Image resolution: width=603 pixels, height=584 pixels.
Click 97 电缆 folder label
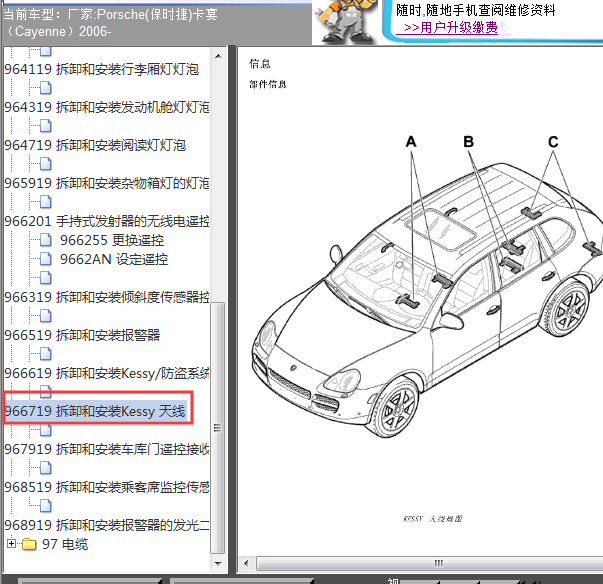pos(65,544)
